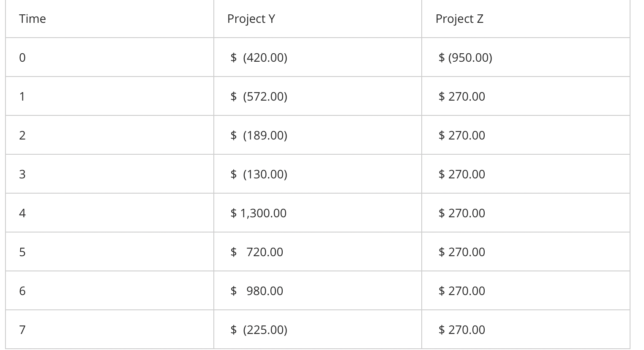Image resolution: width=644 pixels, height=350 pixels.
Task: Click the $ (420.00) cell
Action: pos(259,57)
